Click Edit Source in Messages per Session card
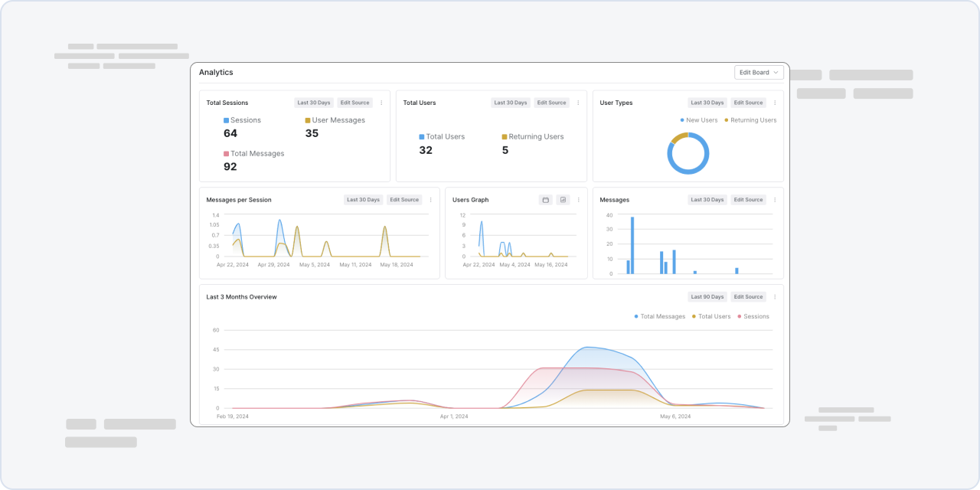The width and height of the screenshot is (980, 490). pos(404,200)
